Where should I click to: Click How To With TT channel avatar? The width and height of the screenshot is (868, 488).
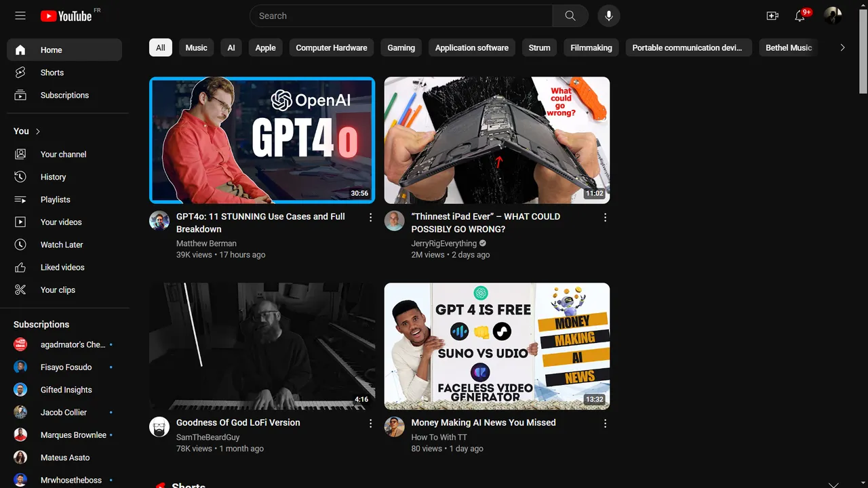(395, 427)
